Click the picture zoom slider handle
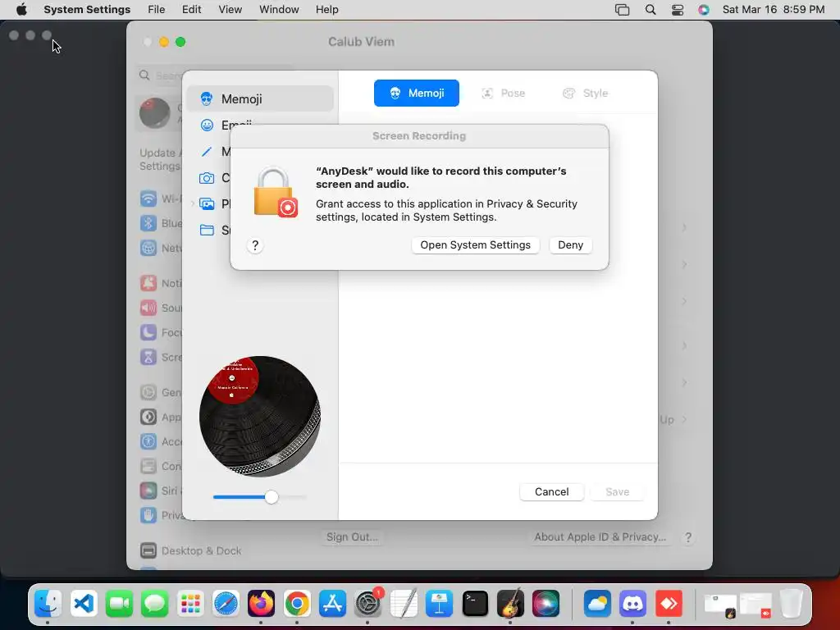 (272, 497)
